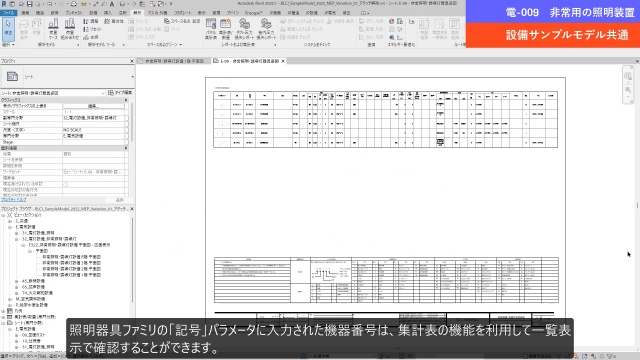Click the Space tool in the ribbon
This screenshot has width=640, height=360.
point(138,21)
